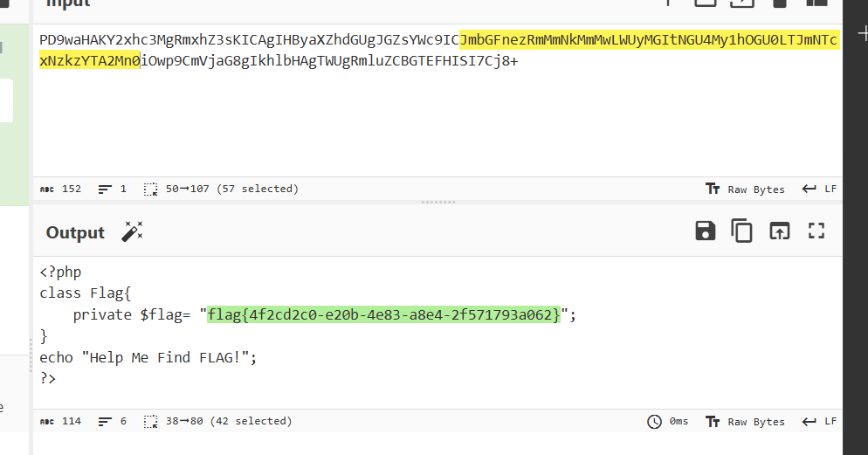Maximise the output pane

816,231
